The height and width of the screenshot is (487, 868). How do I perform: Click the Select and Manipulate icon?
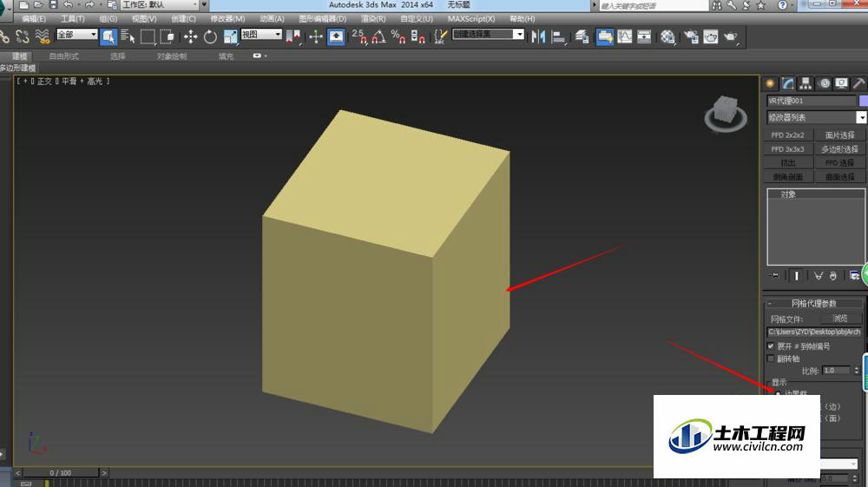(316, 37)
